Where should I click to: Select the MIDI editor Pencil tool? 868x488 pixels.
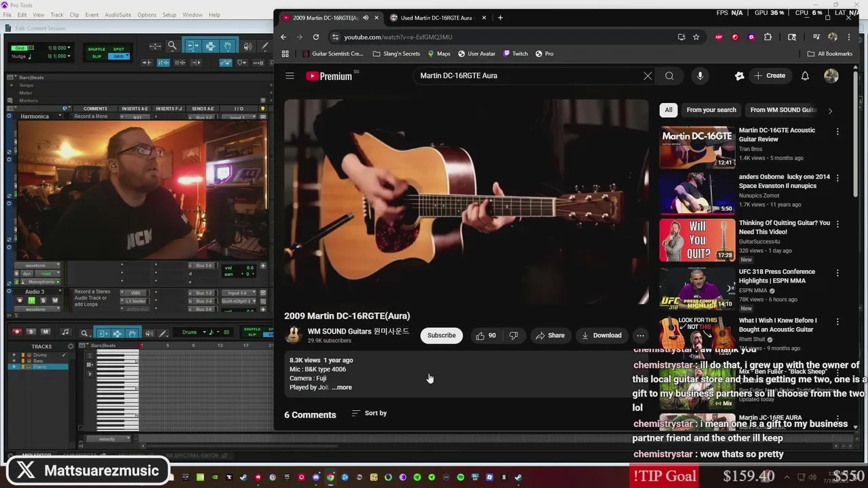tap(163, 333)
